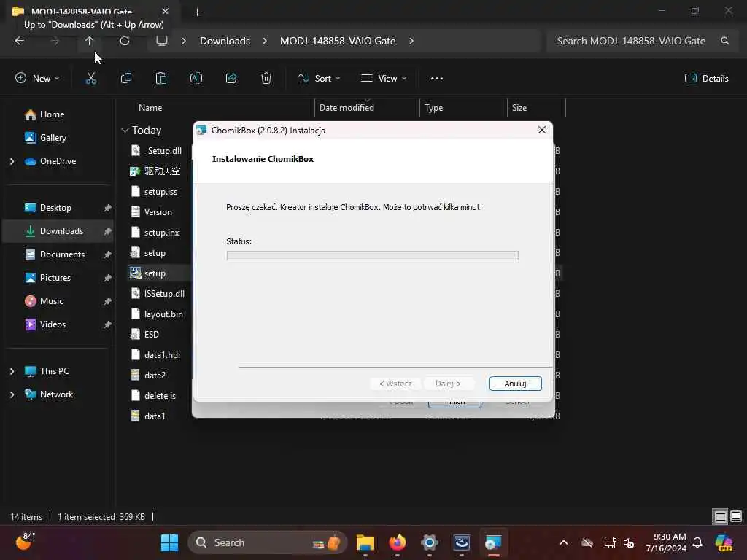Click Downloads in the address breadcrumb
Viewport: 747px width, 560px height.
click(x=225, y=41)
